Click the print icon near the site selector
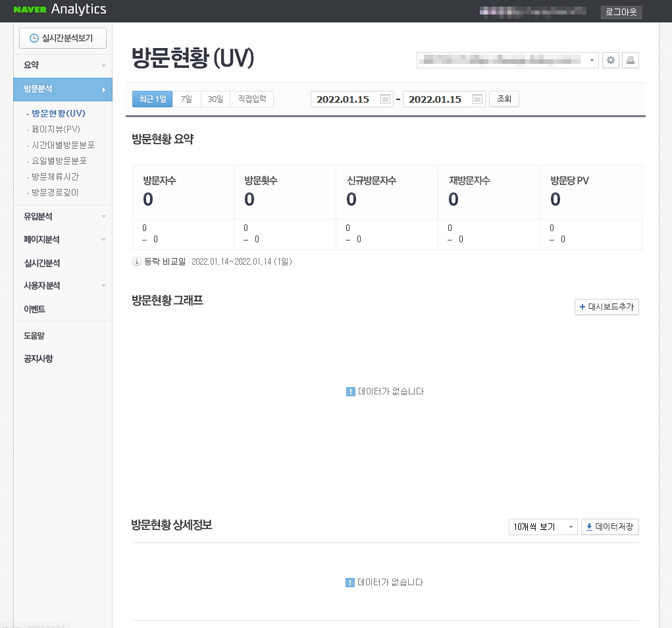The image size is (672, 628). click(x=631, y=60)
